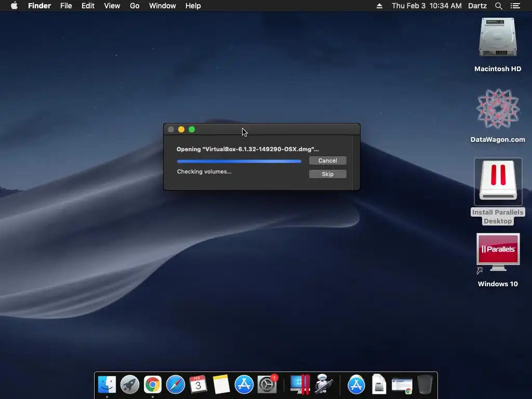Screen dimensions: 532x399
Task: Open Notification Center list icon
Action: click(515, 6)
